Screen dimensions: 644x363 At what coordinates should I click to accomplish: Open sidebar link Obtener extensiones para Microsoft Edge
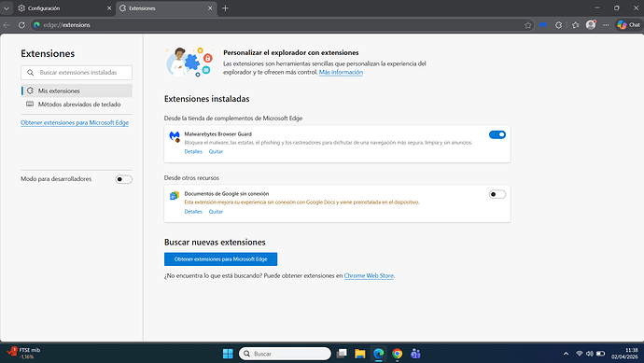pyautogui.click(x=75, y=123)
